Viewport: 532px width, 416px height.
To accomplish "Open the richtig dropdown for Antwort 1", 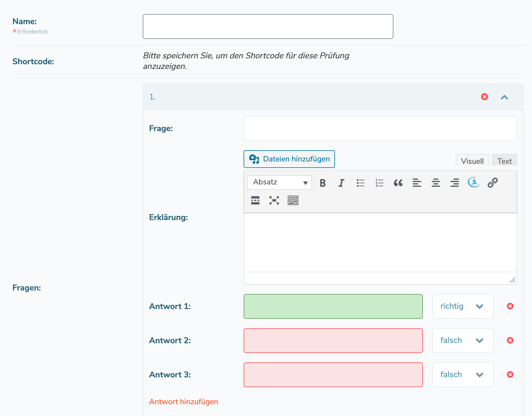I will (x=462, y=306).
